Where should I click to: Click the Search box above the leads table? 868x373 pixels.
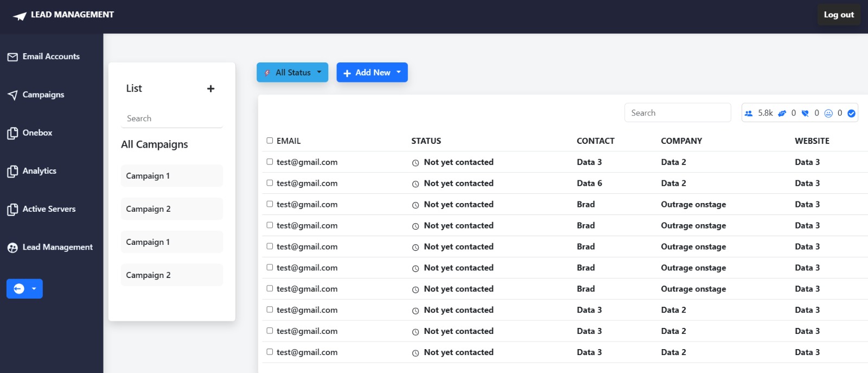(678, 113)
